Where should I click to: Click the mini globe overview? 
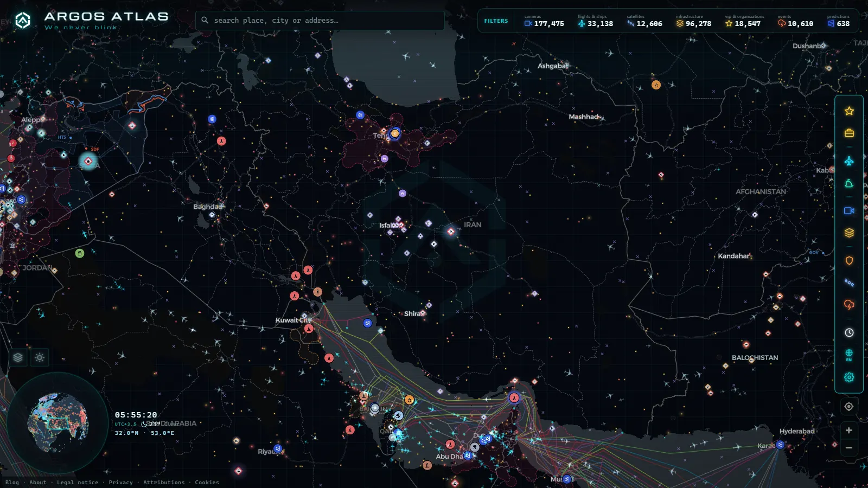pos(58,423)
